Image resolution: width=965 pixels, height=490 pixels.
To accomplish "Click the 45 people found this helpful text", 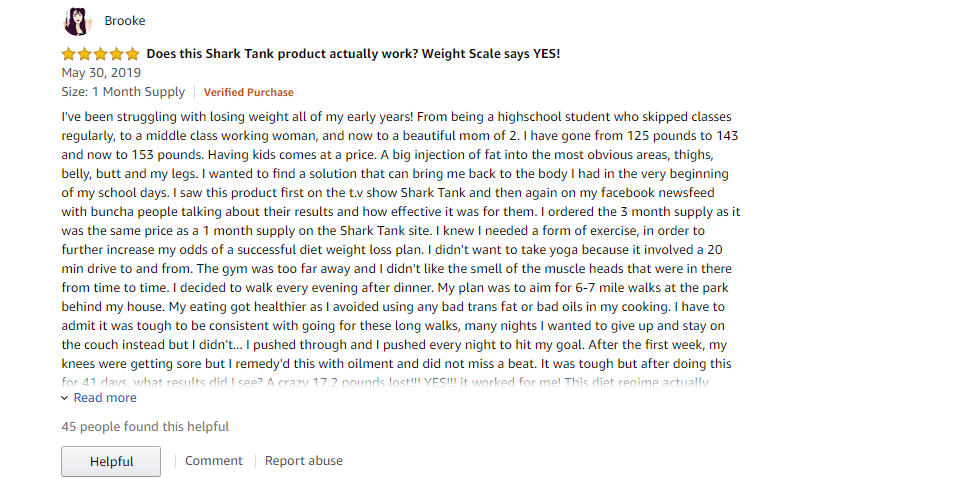I will (x=145, y=427).
